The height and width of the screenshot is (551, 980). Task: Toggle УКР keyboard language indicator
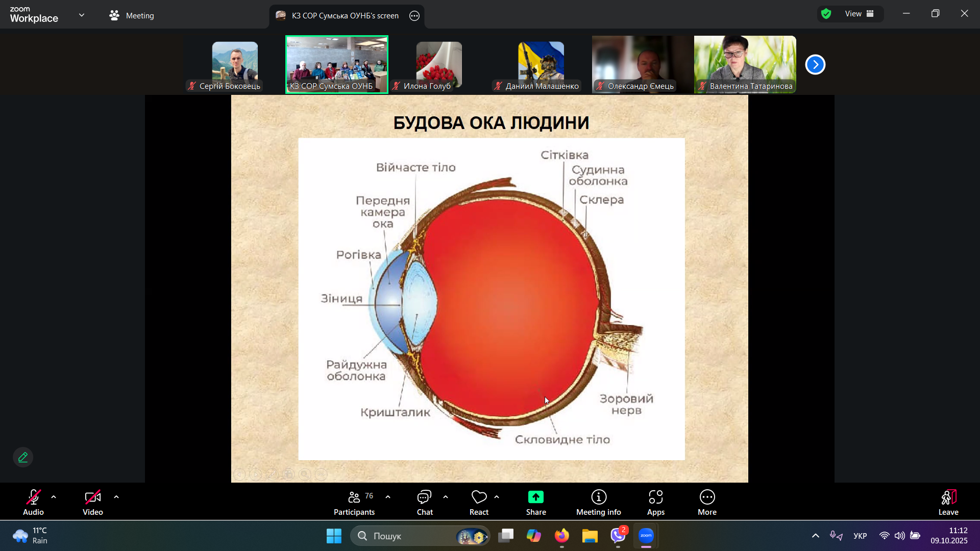[x=860, y=536]
